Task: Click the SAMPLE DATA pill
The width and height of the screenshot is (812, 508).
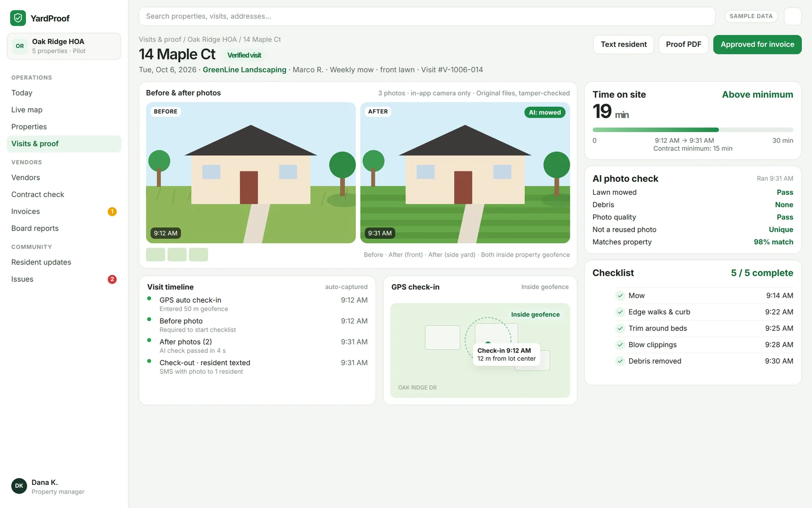Action: pos(751,16)
